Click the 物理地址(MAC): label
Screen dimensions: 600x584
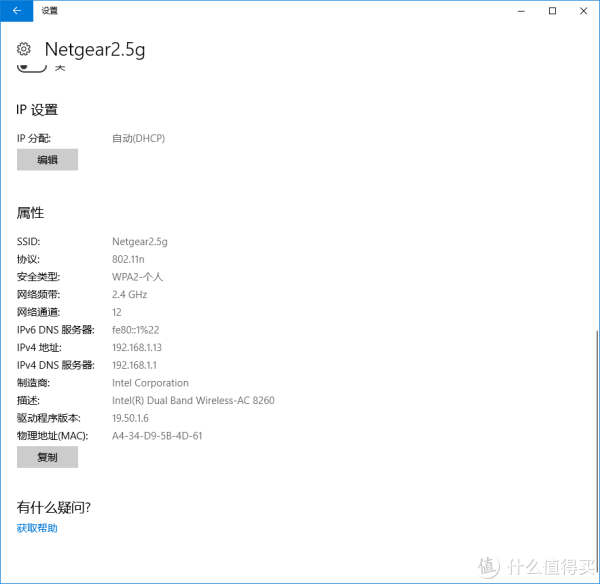click(52, 436)
